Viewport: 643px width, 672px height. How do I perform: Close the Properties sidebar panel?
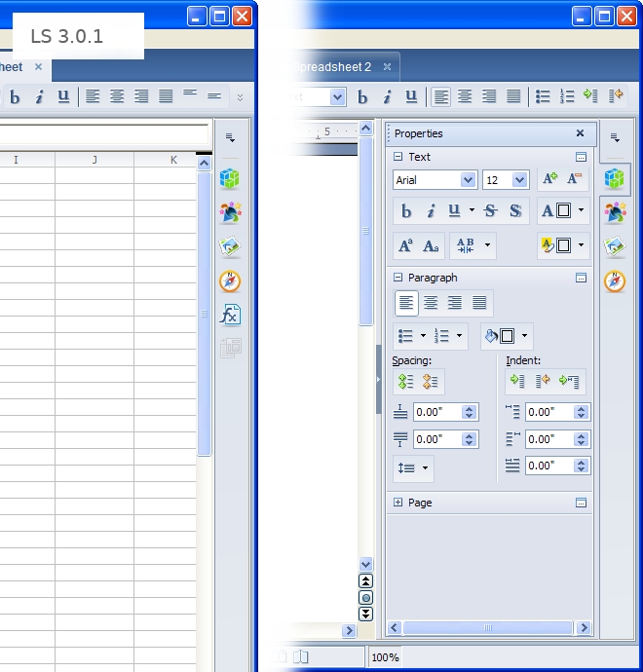[580, 133]
